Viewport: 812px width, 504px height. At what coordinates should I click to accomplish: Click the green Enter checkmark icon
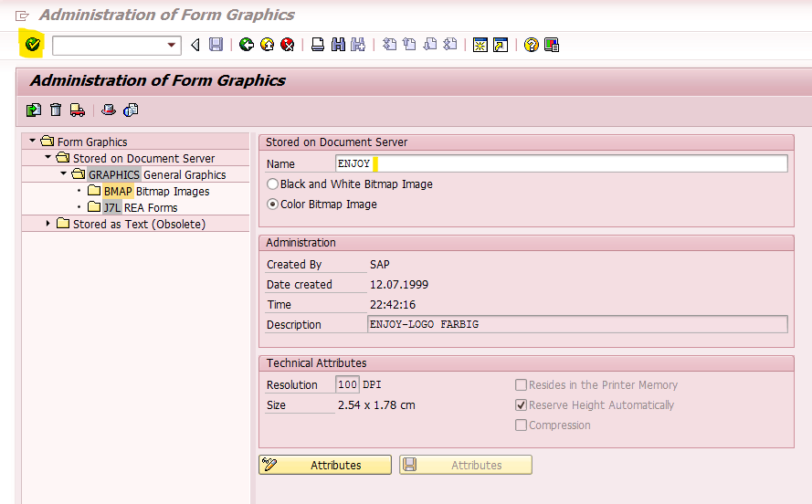coord(32,45)
